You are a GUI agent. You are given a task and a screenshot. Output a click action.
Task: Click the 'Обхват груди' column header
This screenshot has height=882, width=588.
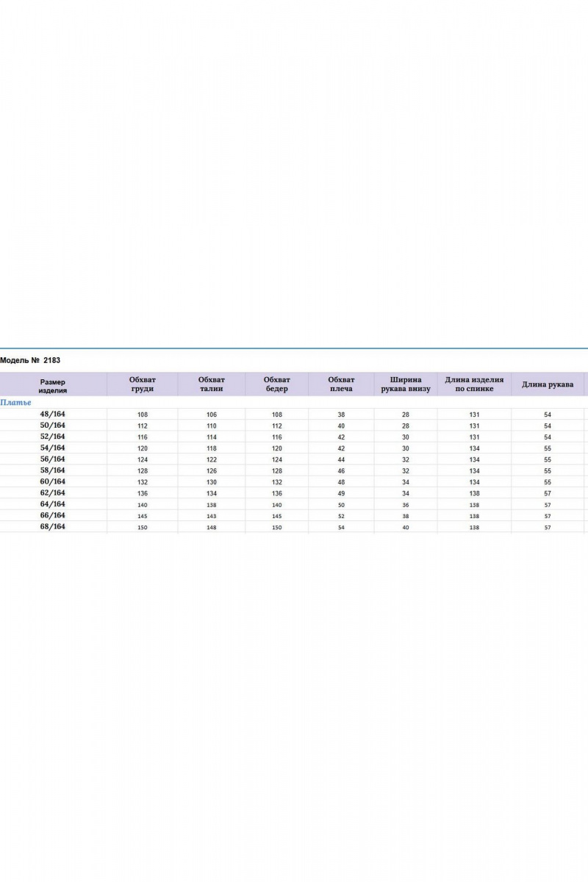142,384
